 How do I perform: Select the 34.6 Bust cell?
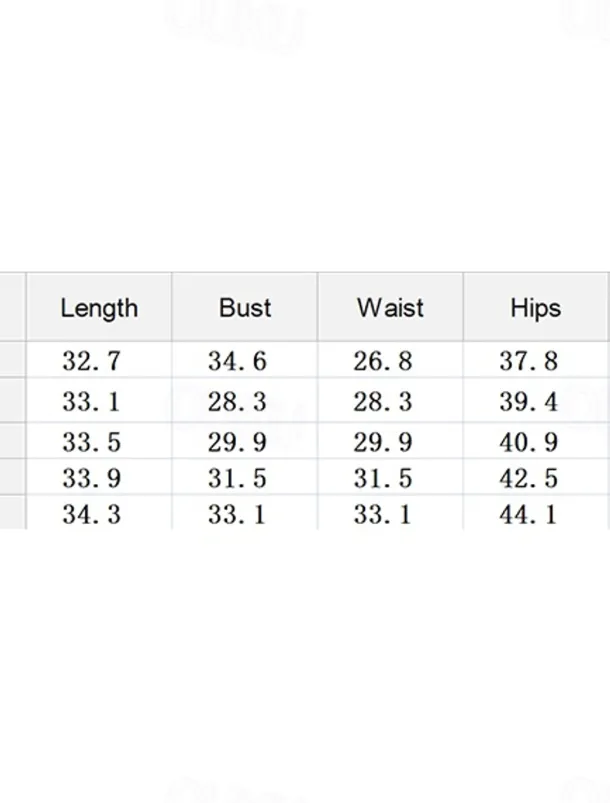pyautogui.click(x=237, y=361)
